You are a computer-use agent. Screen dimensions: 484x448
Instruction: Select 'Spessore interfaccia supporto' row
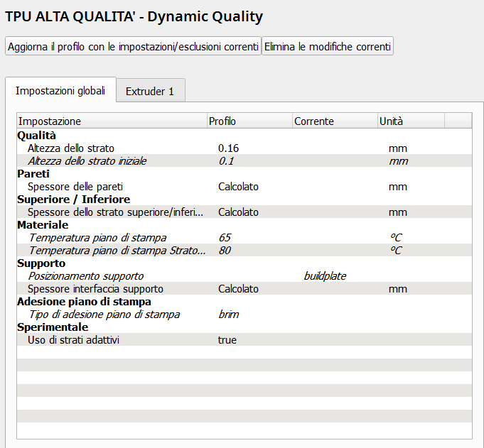click(95, 289)
